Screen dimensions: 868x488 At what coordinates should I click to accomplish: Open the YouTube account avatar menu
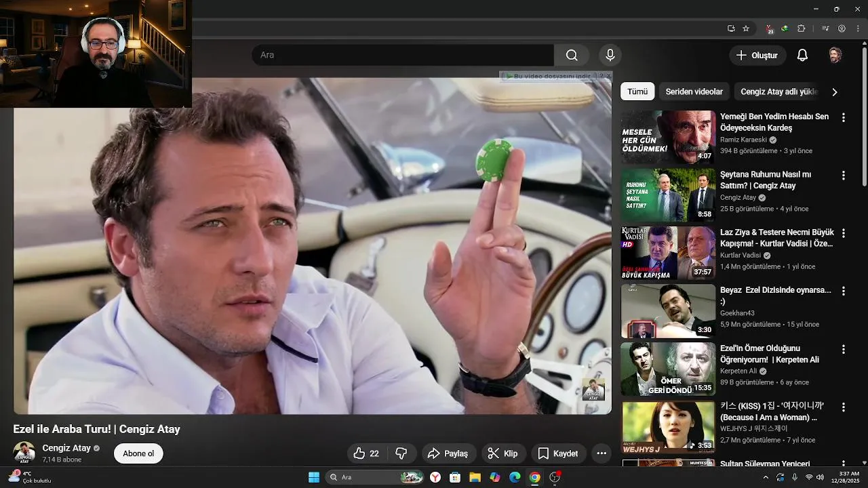(835, 55)
